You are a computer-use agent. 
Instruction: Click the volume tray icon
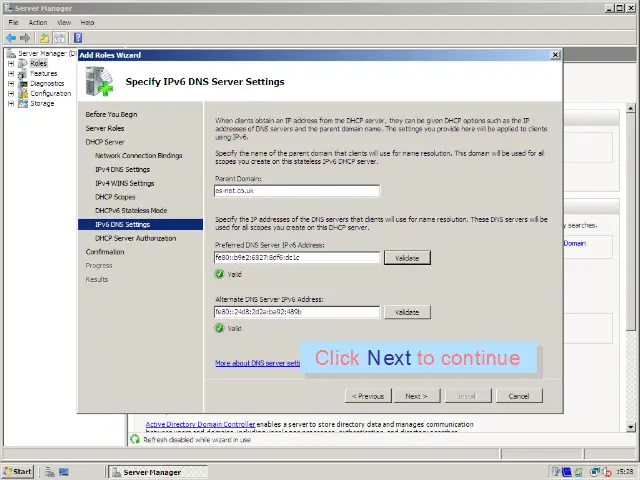click(x=607, y=472)
